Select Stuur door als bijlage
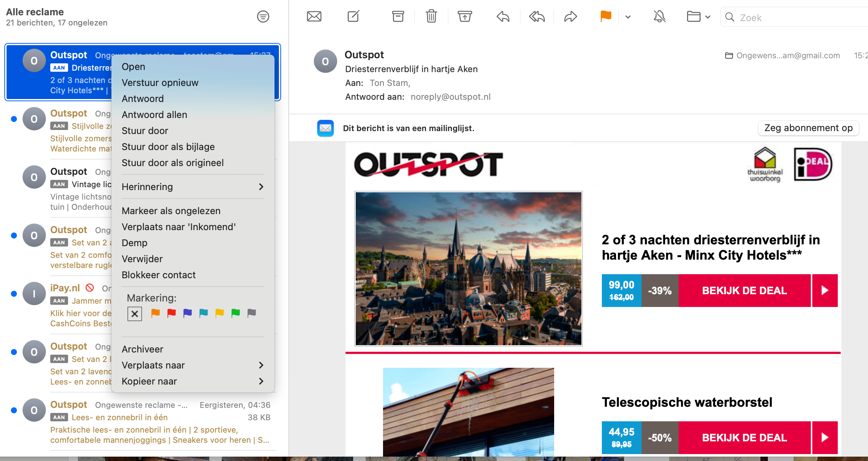 (x=193, y=147)
